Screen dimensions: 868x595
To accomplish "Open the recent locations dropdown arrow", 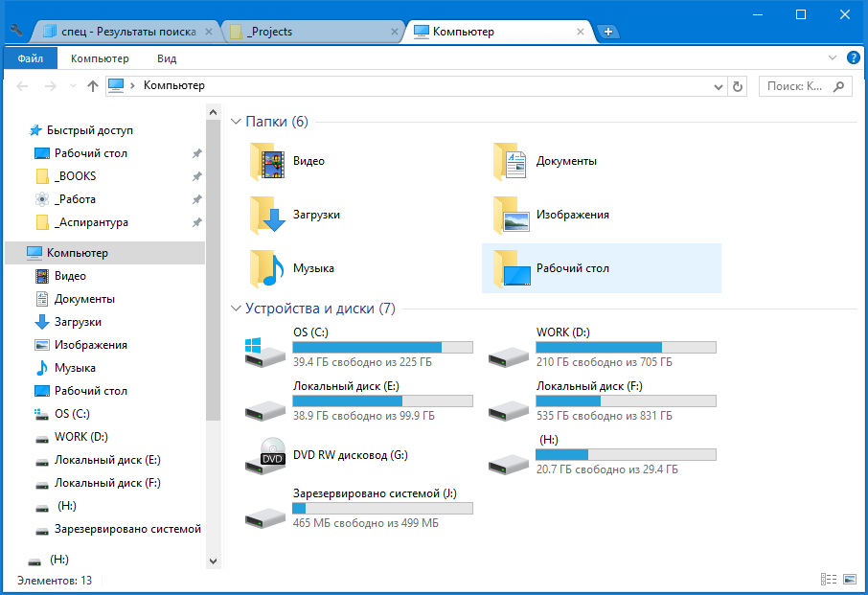I will (x=73, y=86).
